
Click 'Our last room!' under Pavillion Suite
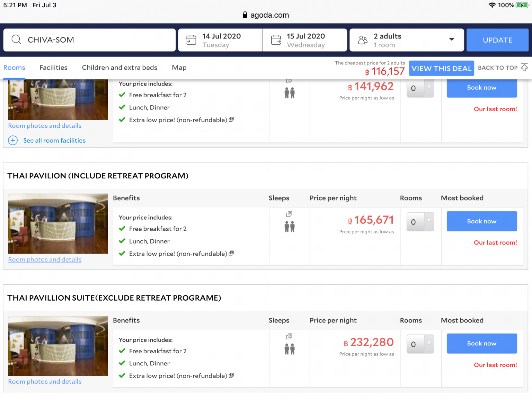(495, 365)
